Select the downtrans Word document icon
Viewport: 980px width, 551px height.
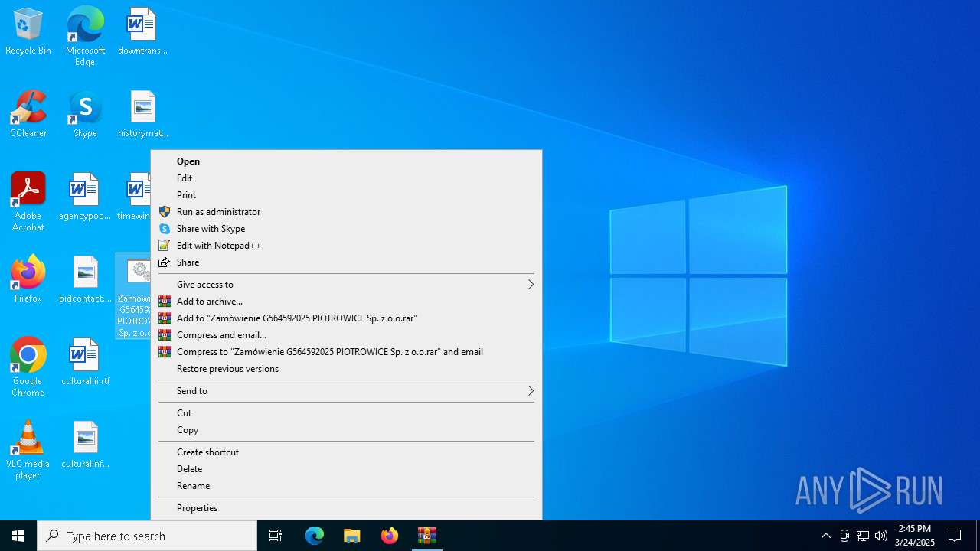pos(142,32)
